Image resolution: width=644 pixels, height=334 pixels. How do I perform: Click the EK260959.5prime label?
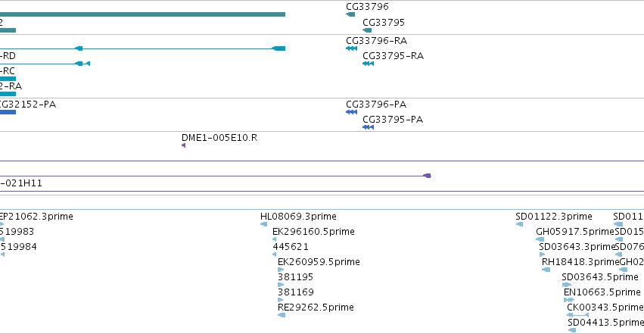(x=319, y=262)
